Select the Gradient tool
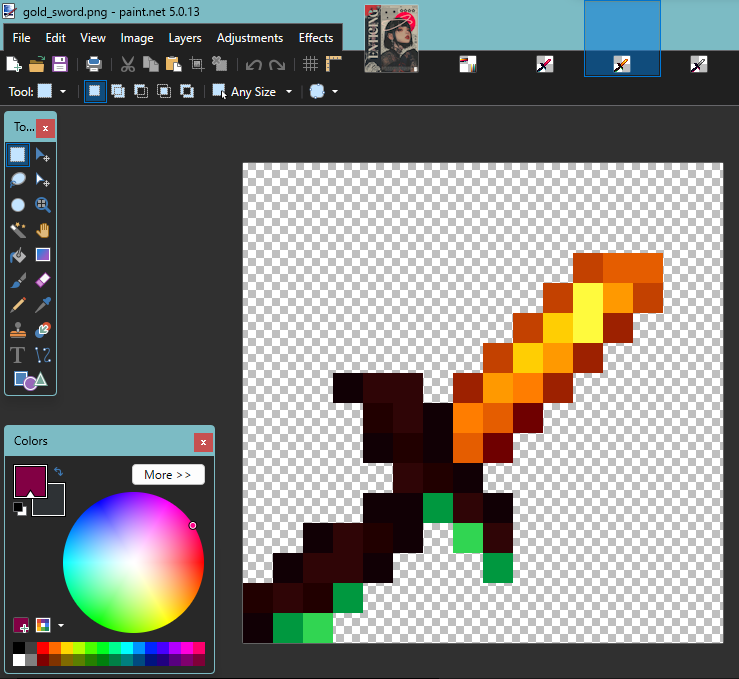Image resolution: width=739 pixels, height=679 pixels. (43, 255)
